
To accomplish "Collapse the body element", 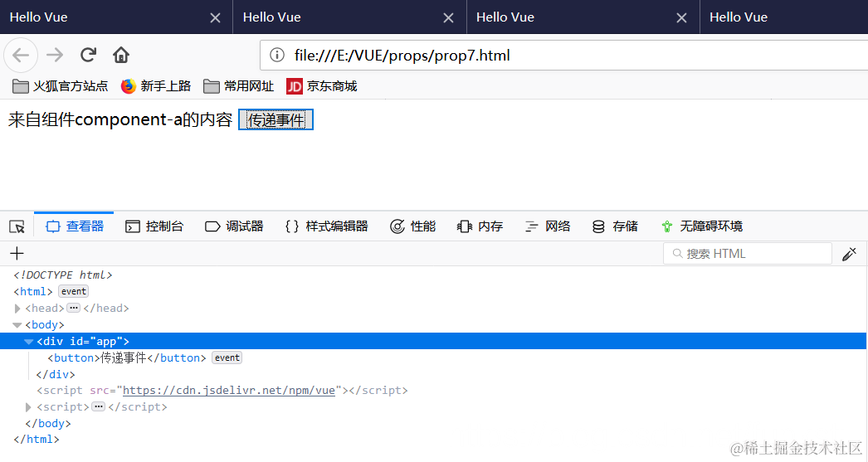I will click(17, 325).
